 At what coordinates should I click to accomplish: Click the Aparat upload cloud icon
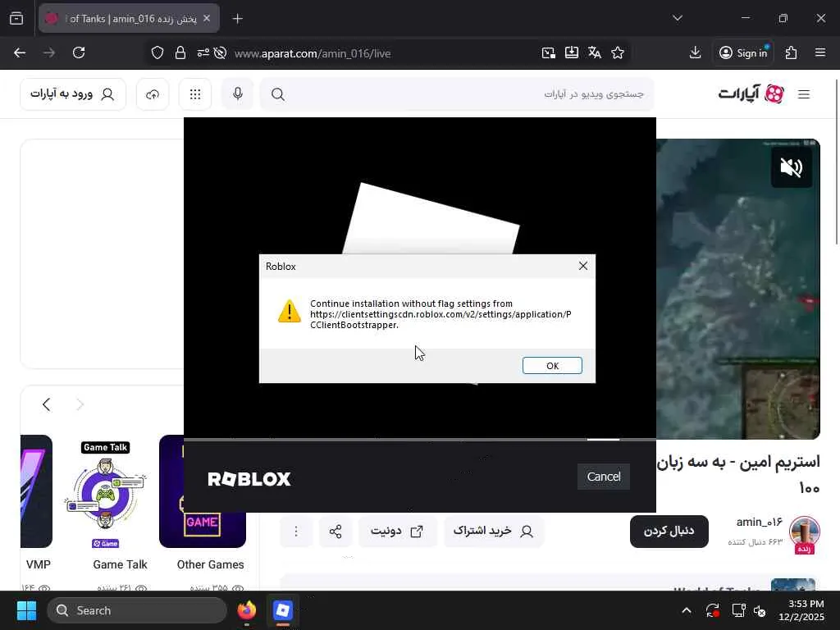[x=153, y=94]
